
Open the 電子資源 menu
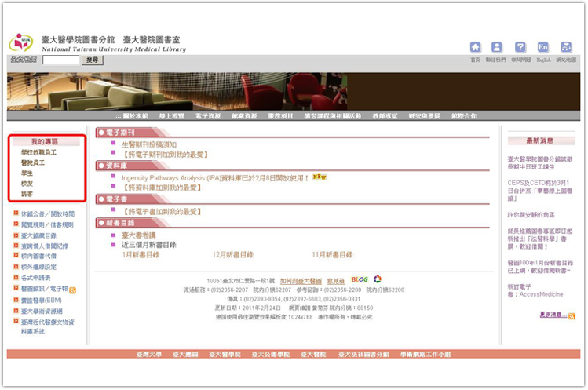(x=208, y=116)
